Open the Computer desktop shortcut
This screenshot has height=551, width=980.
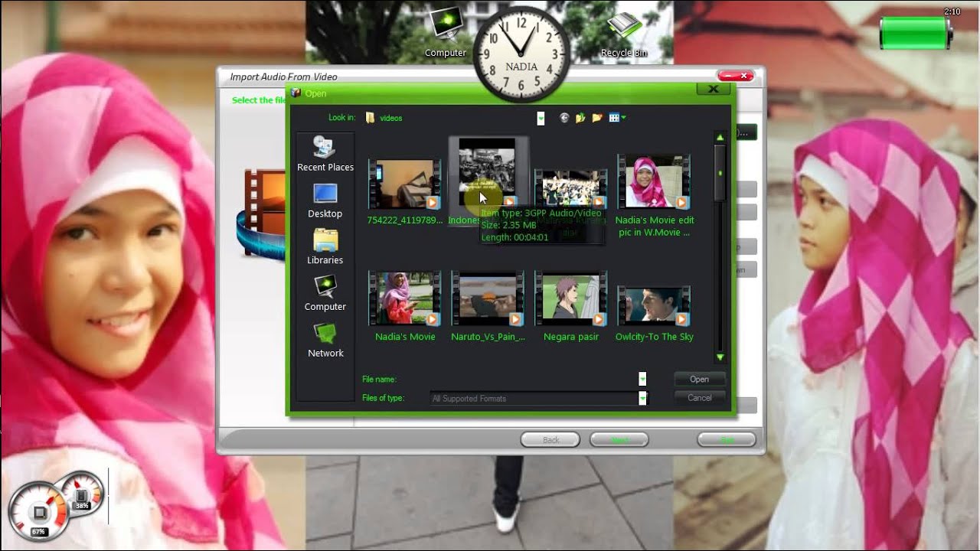[x=446, y=32]
